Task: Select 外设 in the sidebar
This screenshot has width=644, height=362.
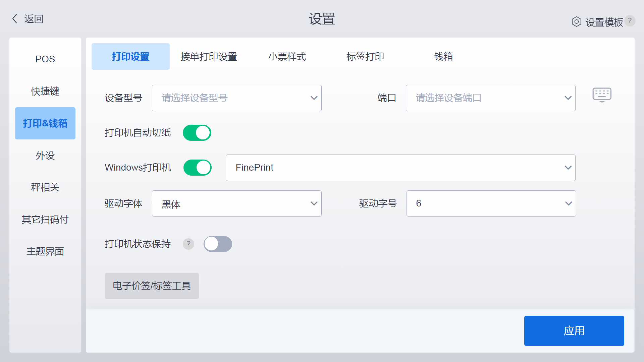Action: [x=45, y=156]
